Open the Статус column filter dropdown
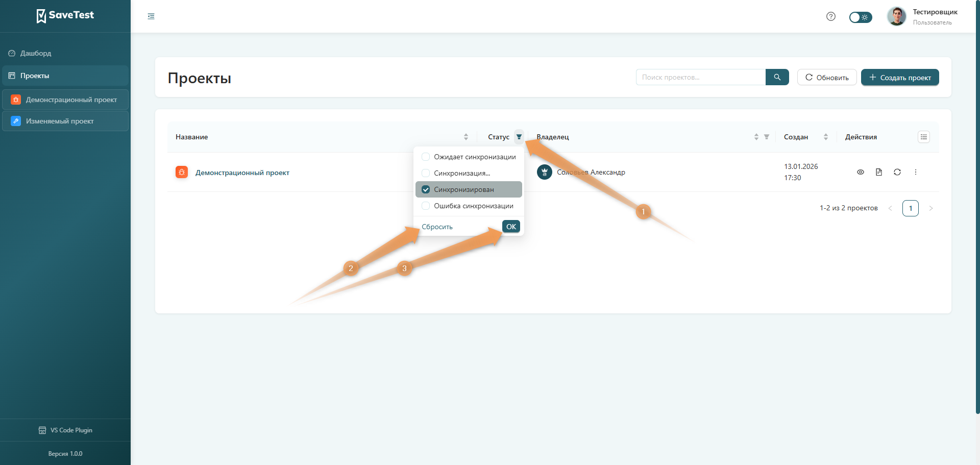The height and width of the screenshot is (465, 980). click(x=519, y=137)
